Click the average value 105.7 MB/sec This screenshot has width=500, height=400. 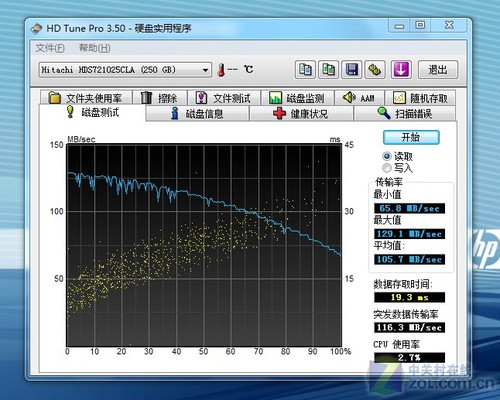tap(410, 259)
